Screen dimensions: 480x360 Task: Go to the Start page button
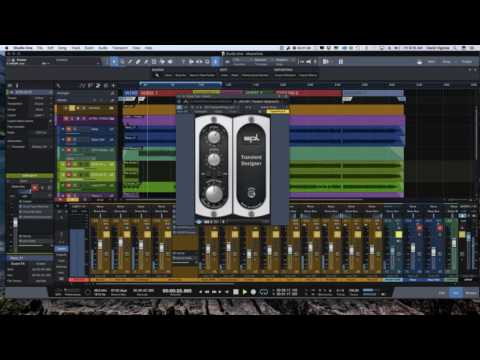pyautogui.click(x=431, y=62)
